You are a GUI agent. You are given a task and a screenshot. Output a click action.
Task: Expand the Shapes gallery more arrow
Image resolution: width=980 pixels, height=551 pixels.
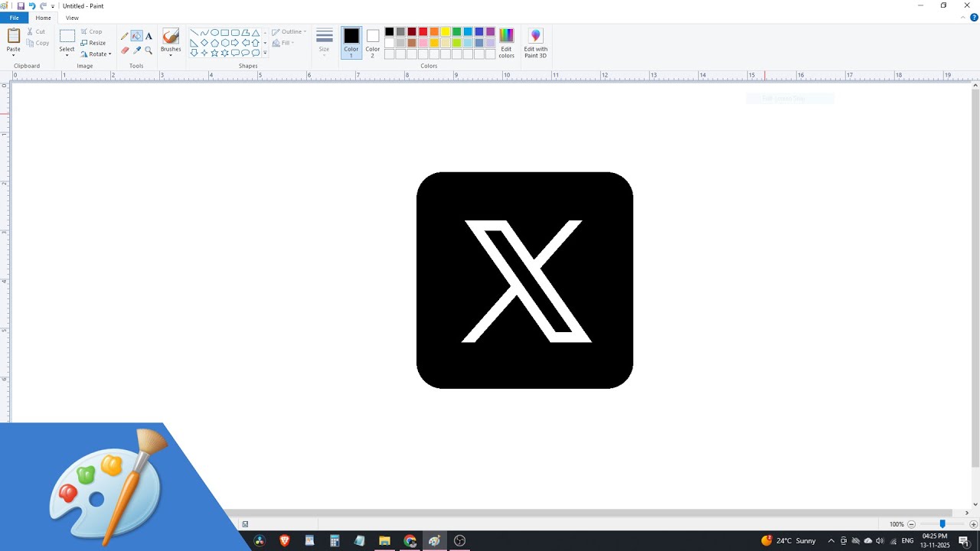point(265,53)
